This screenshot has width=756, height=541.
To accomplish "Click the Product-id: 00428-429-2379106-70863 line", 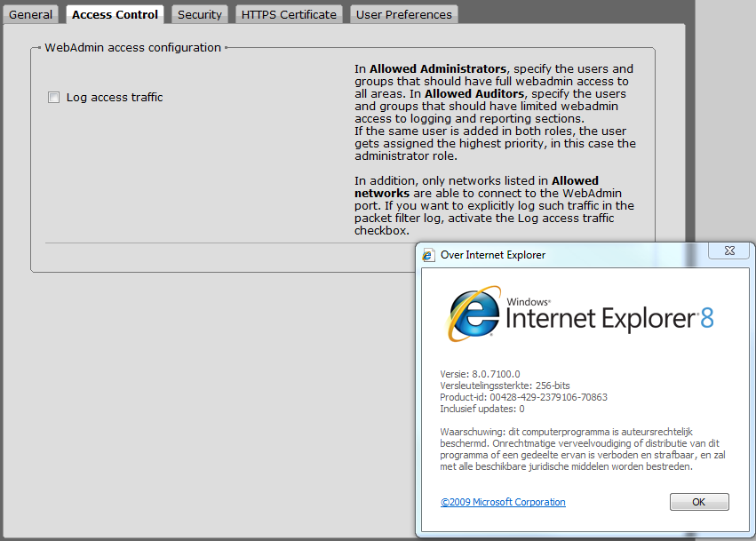I will 523,397.
